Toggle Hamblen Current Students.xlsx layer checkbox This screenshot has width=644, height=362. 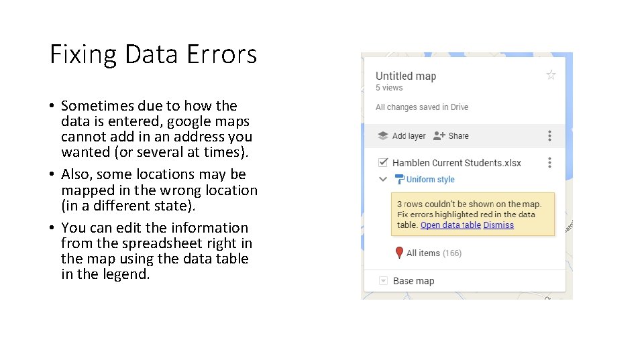pyautogui.click(x=383, y=162)
